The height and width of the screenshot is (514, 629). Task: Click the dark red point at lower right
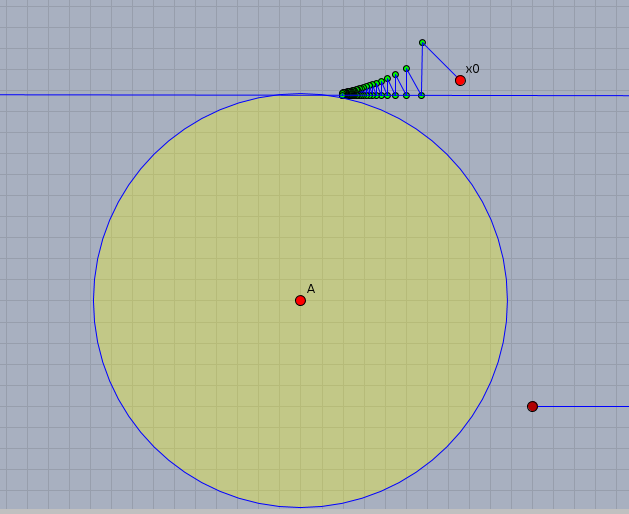pyautogui.click(x=532, y=406)
